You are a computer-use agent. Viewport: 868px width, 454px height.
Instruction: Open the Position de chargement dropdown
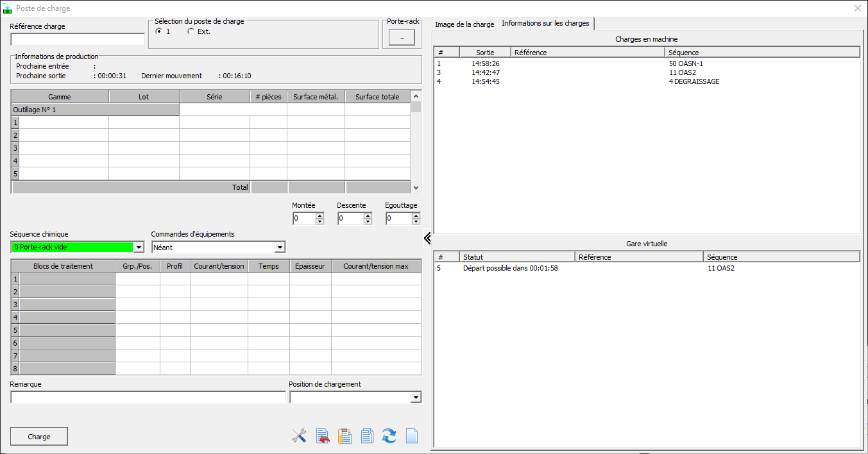416,398
